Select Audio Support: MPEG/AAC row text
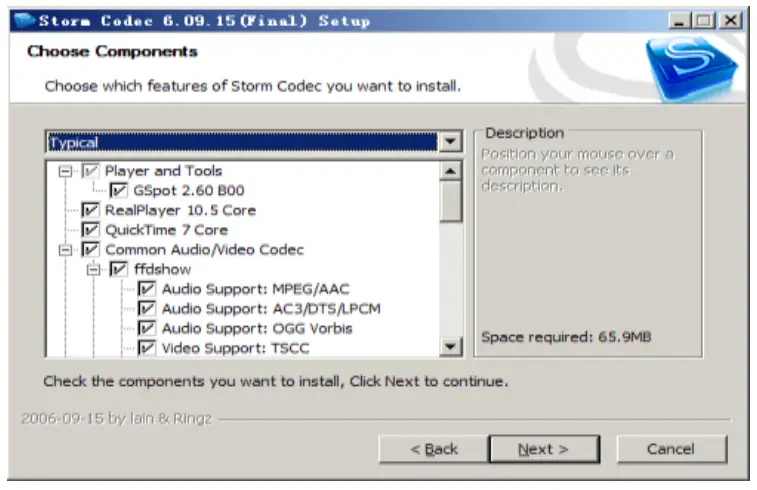The image size is (757, 490). pyautogui.click(x=255, y=289)
